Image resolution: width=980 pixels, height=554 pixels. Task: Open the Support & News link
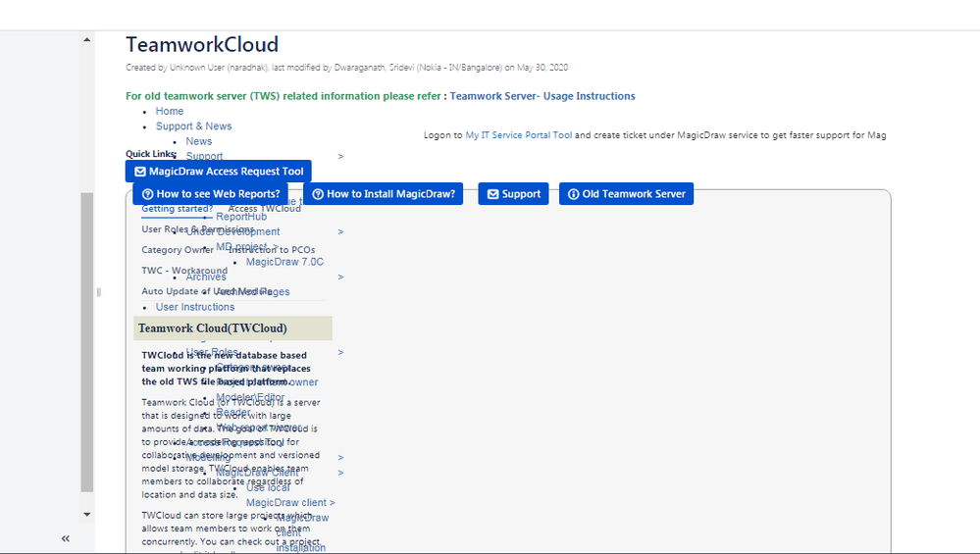pos(193,126)
